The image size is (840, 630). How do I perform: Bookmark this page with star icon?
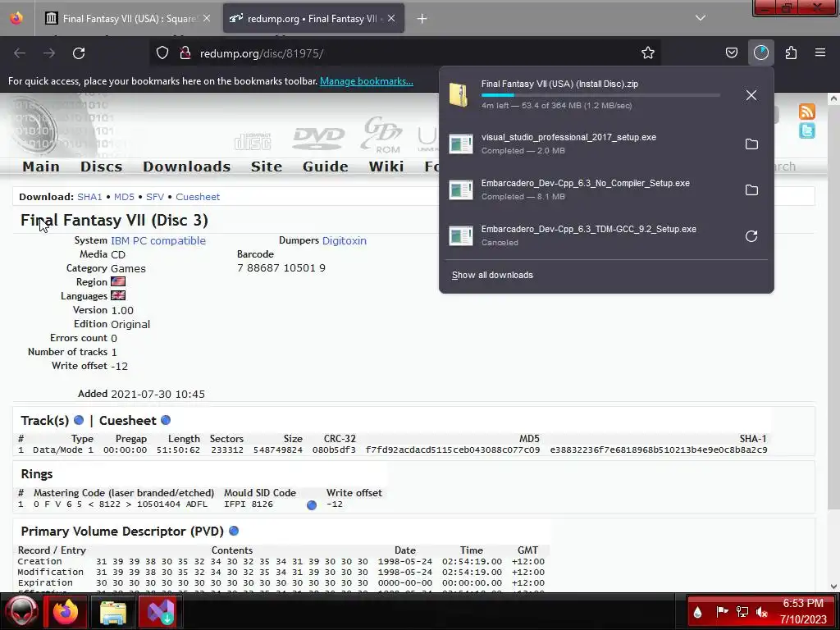click(648, 52)
